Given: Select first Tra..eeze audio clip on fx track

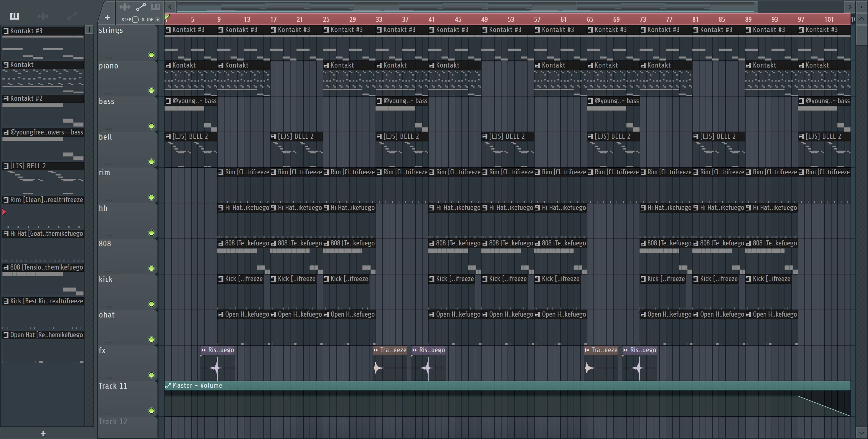Looking at the screenshot, I should 390,363.
